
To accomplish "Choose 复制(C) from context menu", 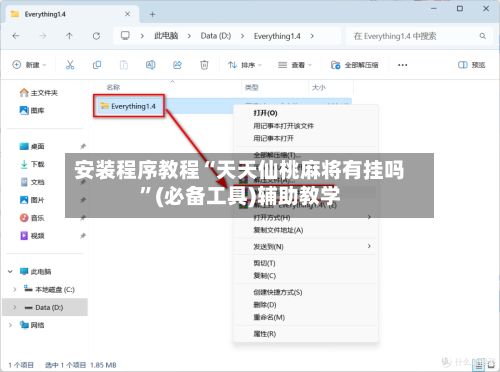I will [x=265, y=276].
